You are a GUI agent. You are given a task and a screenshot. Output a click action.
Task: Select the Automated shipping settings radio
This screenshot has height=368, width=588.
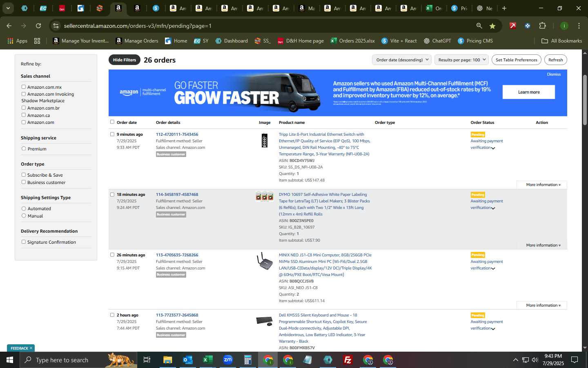[x=24, y=209]
